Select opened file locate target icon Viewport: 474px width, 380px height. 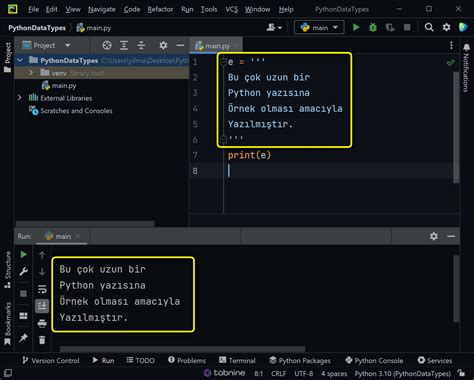pyautogui.click(x=107, y=45)
